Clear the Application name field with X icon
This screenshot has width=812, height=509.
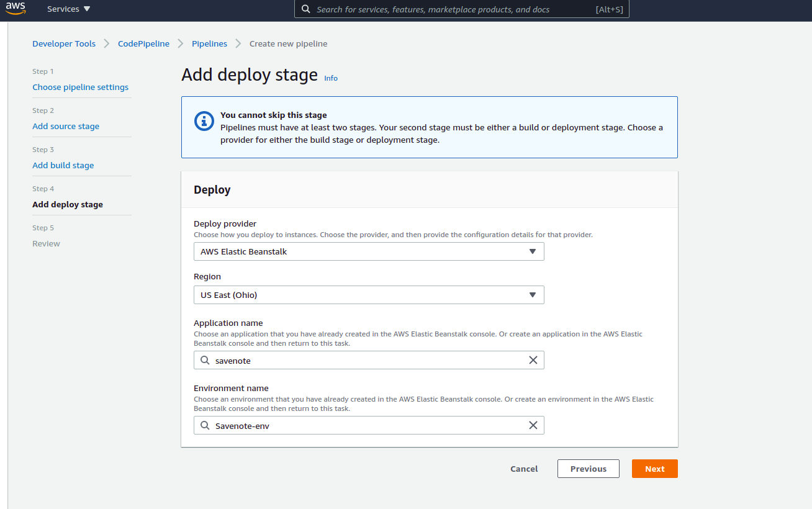point(533,360)
